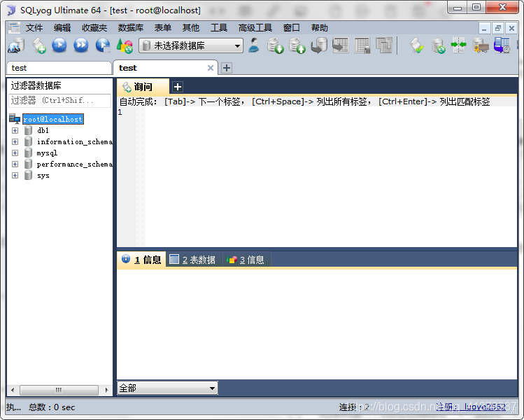524x420 pixels.
Task: Open the 工具 menu
Action: coord(219,28)
